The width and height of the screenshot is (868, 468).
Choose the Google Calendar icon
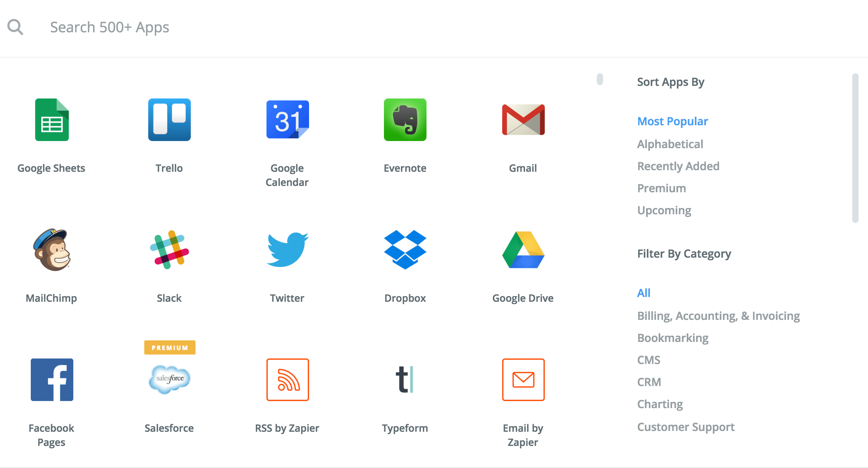287,120
